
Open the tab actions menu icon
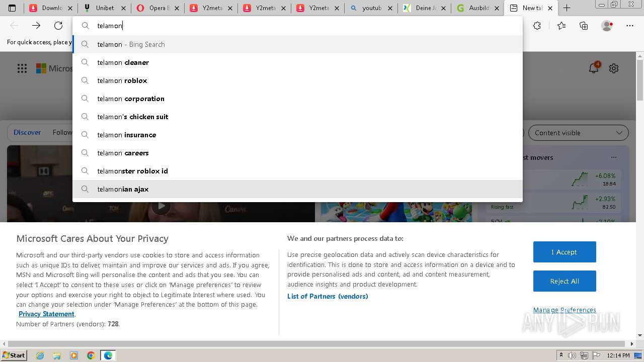pos(12,8)
